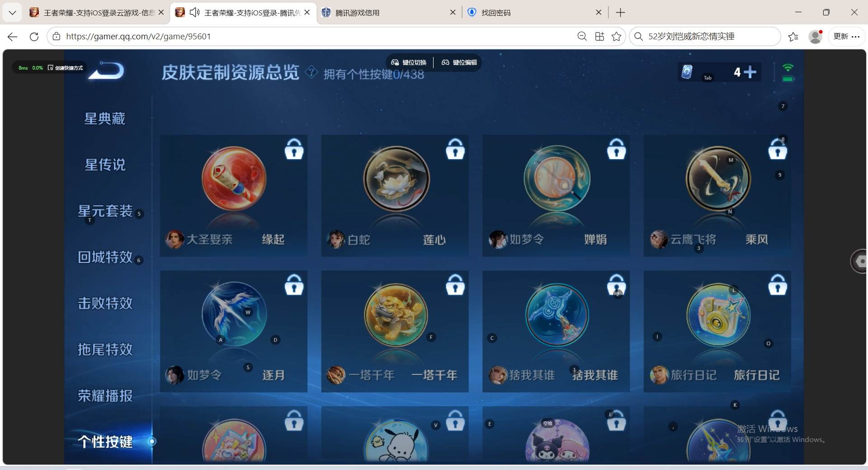Click the 一塔千年 hero avatar
This screenshot has width=868, height=470.
tap(335, 375)
